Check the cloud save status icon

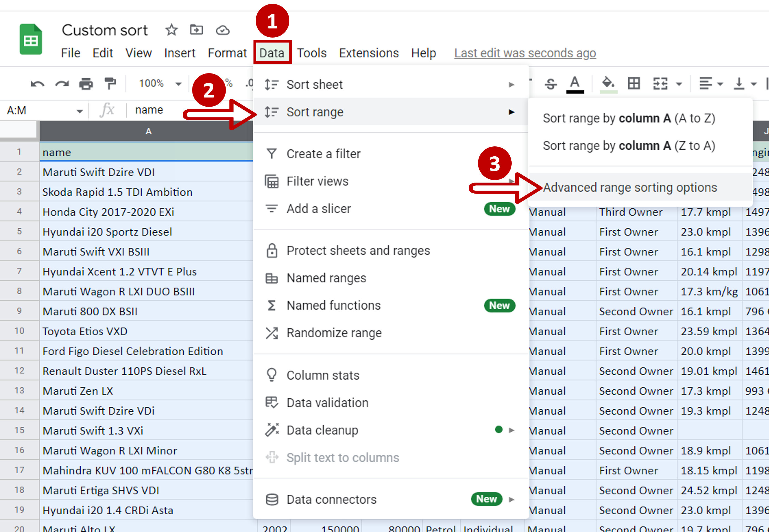tap(222, 30)
